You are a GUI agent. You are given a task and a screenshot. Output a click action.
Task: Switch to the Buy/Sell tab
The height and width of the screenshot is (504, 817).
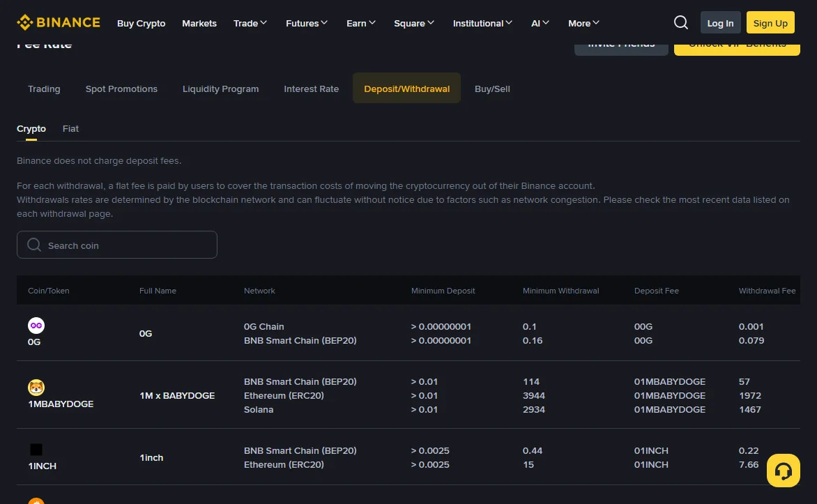pyautogui.click(x=492, y=89)
